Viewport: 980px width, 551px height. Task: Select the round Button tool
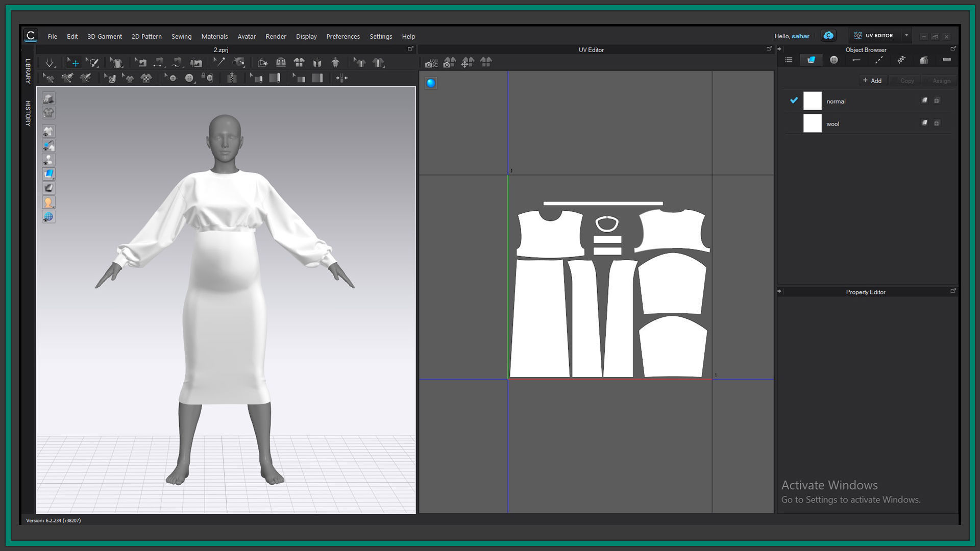click(x=189, y=78)
